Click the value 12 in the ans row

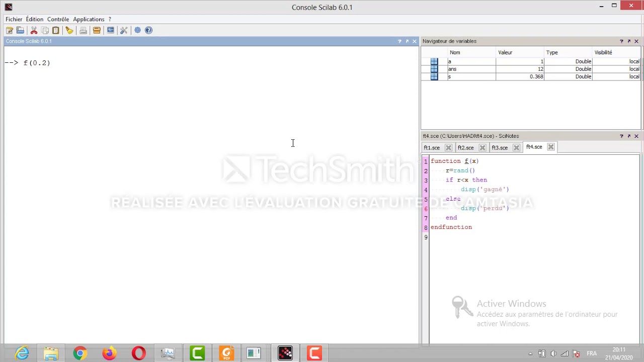pyautogui.click(x=540, y=69)
